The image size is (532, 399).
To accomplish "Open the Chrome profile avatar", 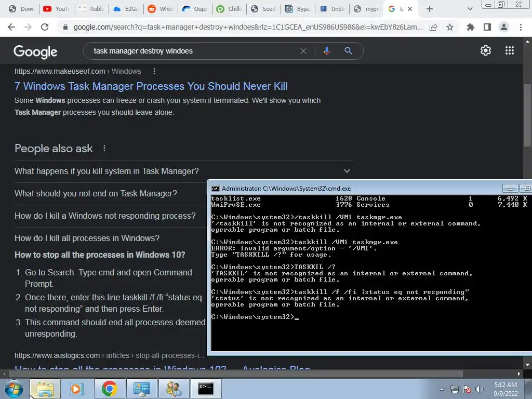I will 504,27.
